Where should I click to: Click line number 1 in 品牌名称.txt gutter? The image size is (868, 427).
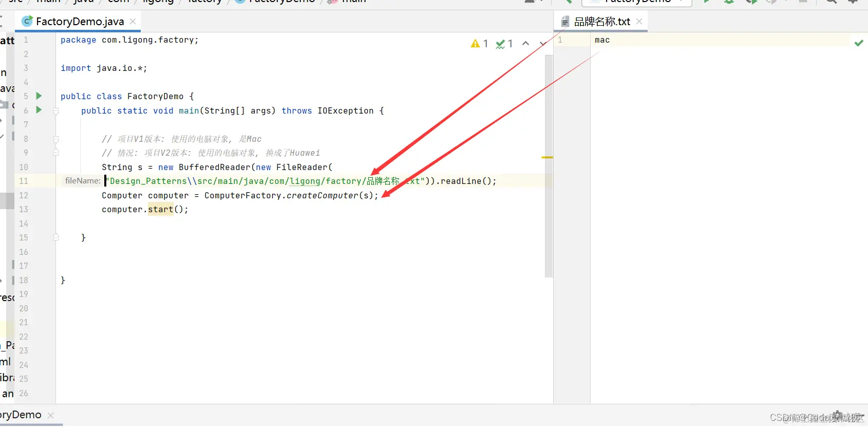[560, 40]
